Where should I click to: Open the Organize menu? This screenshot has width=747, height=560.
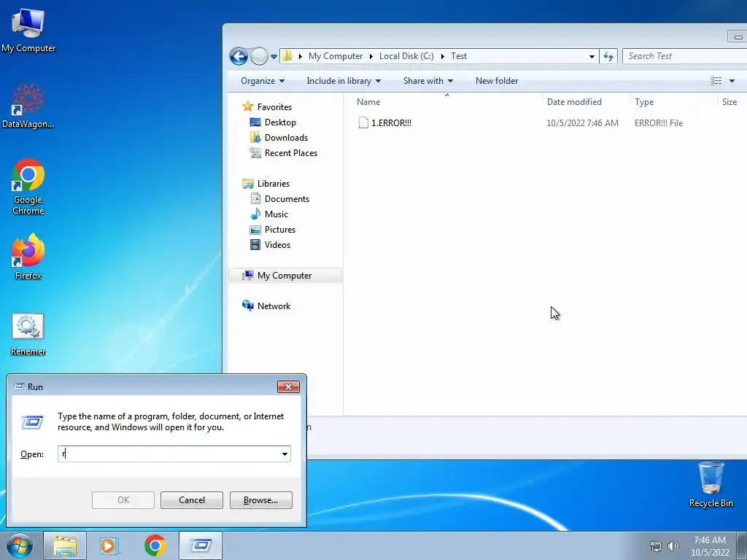263,81
